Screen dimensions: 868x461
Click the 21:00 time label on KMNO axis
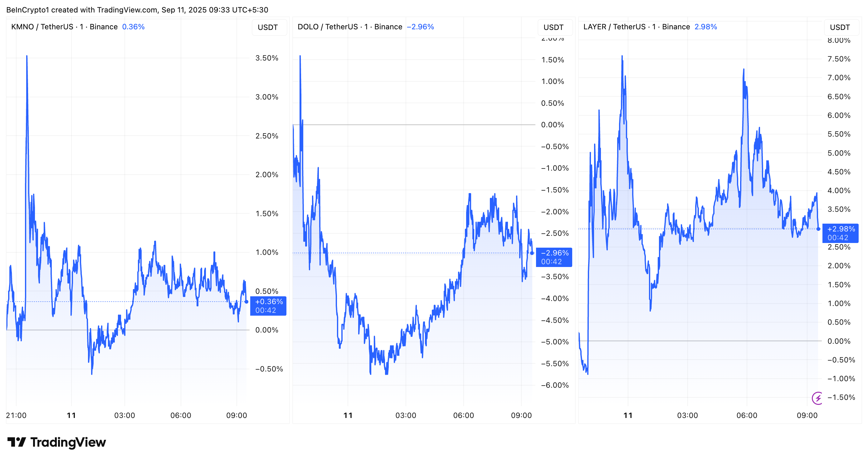(x=16, y=415)
